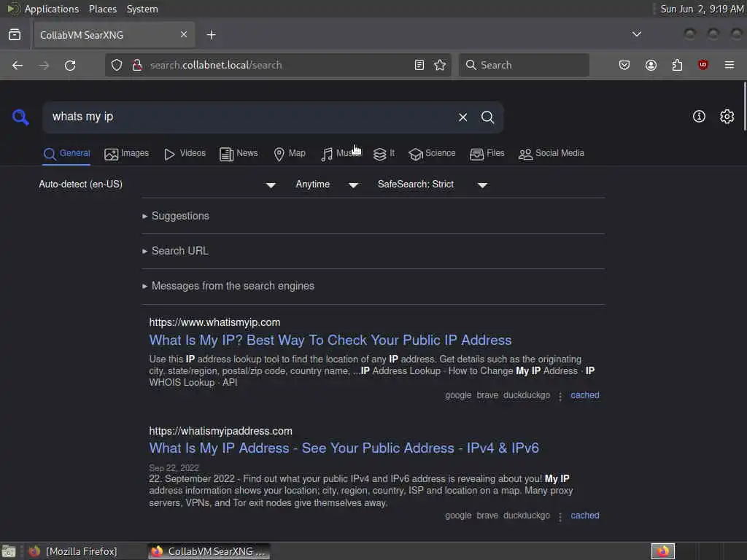Open 'What Is My IP Address - See' result
The height and width of the screenshot is (560, 747).
click(x=344, y=448)
